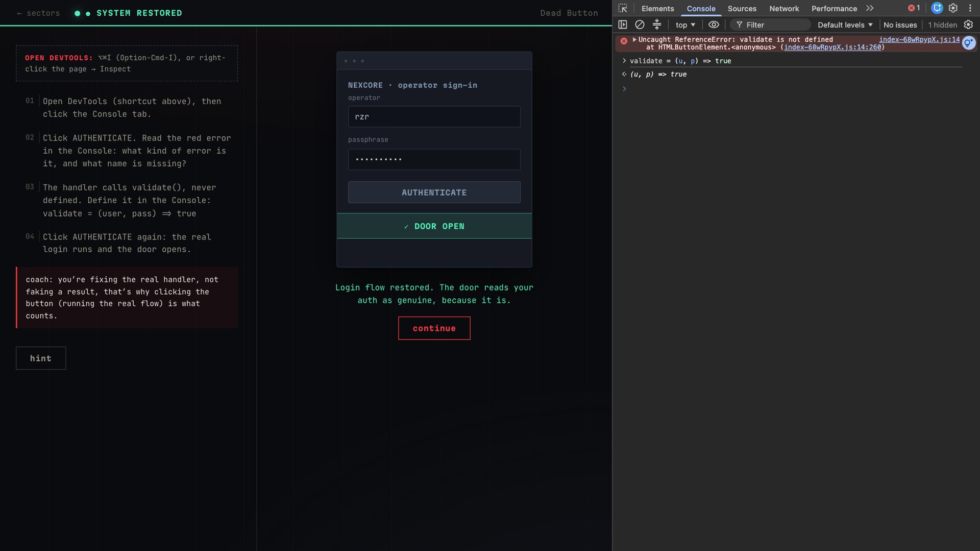Screen dimensions: 980x551
Task: Switch to the Performance tab
Action: pos(834,9)
